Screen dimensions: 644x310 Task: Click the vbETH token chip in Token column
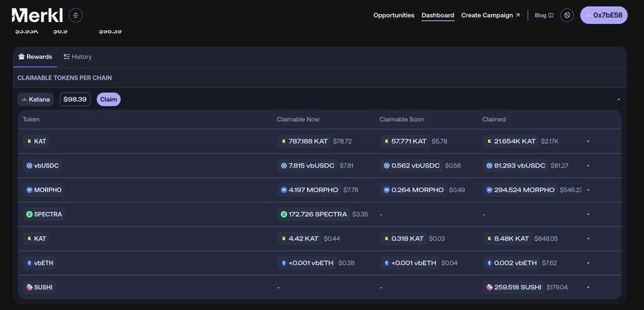point(39,263)
